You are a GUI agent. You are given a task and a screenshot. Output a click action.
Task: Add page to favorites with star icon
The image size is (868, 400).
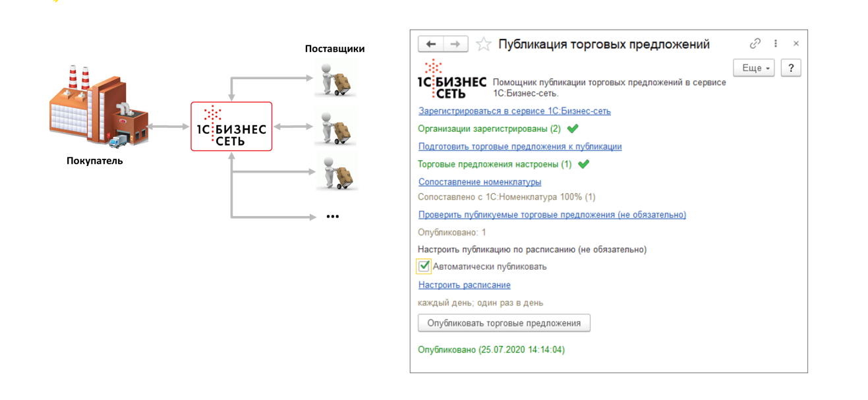point(484,44)
